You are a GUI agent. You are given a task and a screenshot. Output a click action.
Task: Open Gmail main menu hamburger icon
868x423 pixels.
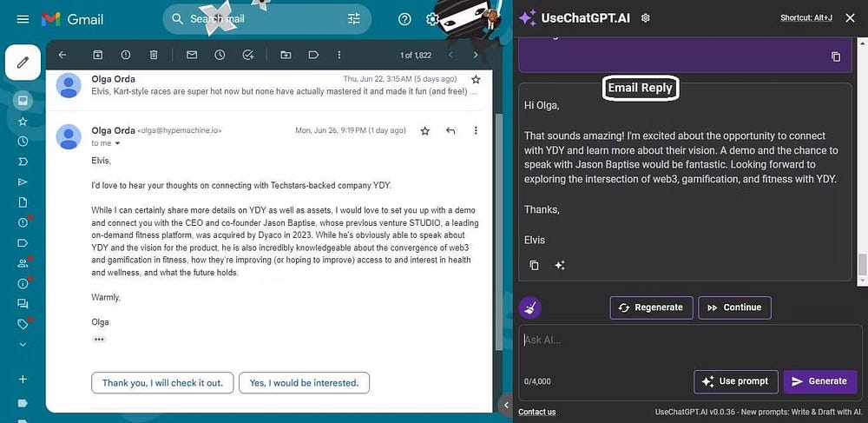pyautogui.click(x=23, y=19)
